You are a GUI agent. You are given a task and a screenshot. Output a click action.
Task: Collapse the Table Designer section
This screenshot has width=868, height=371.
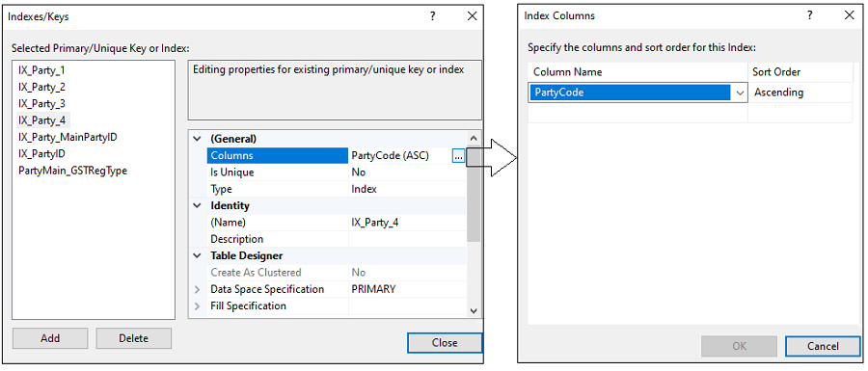[x=197, y=256]
